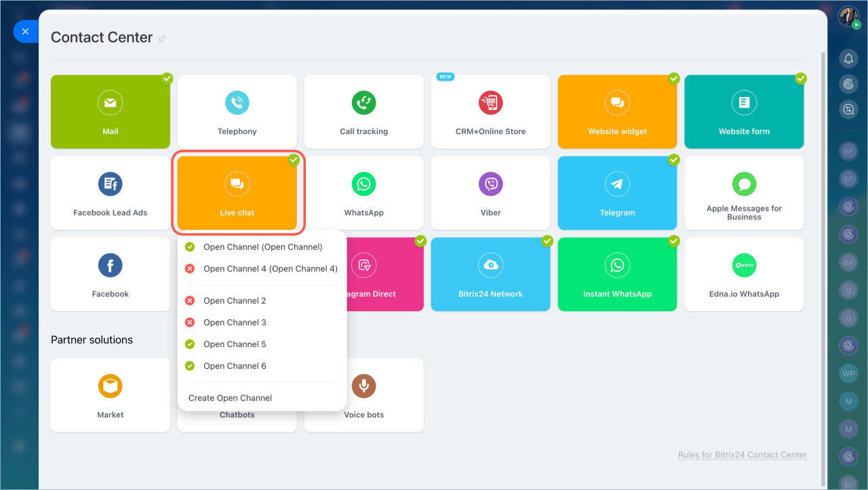Select Open Channel 3 from list
The height and width of the screenshot is (490, 868).
[x=262, y=322]
